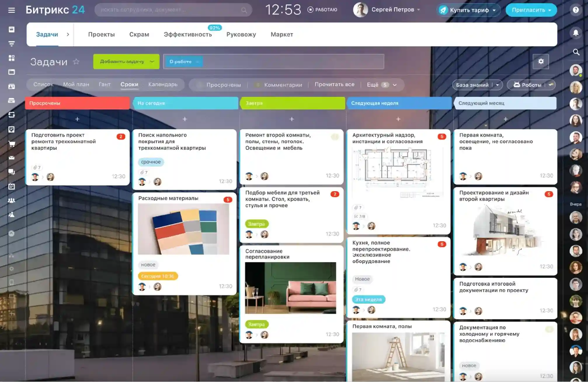Viewport: 588px width, 382px height.
Task: Expand the Ещё filters dropdown
Action: point(382,85)
